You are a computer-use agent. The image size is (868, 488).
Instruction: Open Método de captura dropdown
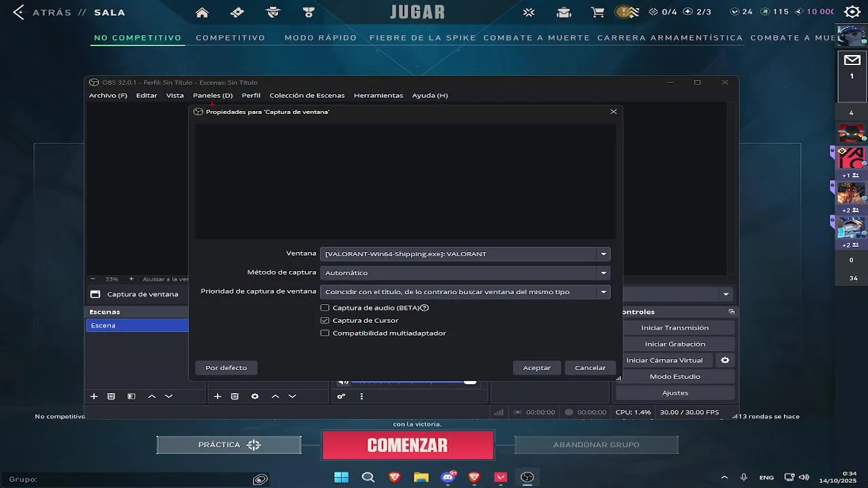[465, 272]
